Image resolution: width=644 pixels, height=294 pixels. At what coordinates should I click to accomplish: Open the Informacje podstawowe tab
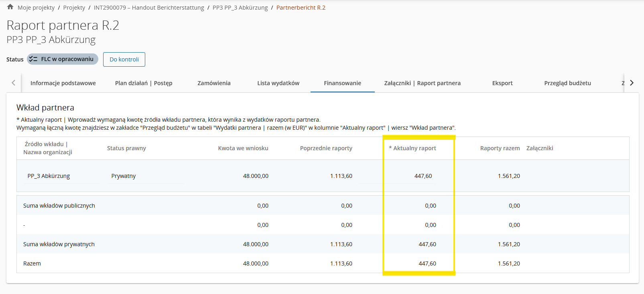click(63, 83)
